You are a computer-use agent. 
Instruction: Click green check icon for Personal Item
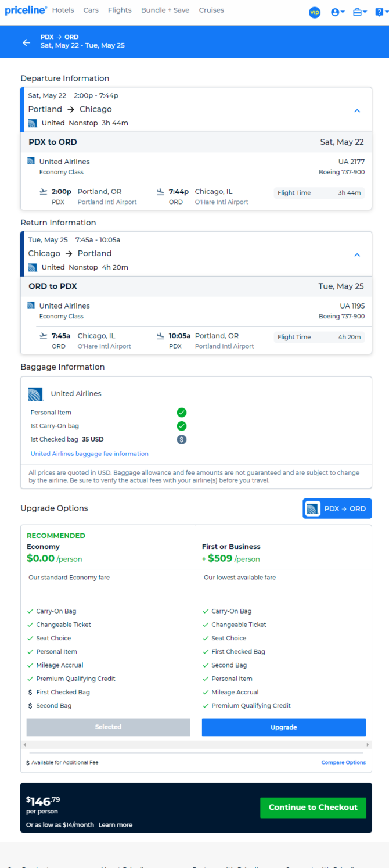[x=182, y=413]
